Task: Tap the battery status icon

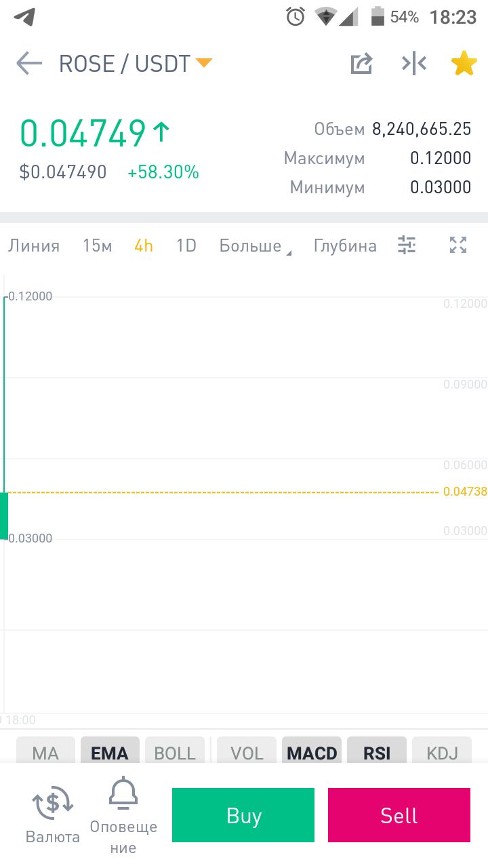Action: point(378,16)
